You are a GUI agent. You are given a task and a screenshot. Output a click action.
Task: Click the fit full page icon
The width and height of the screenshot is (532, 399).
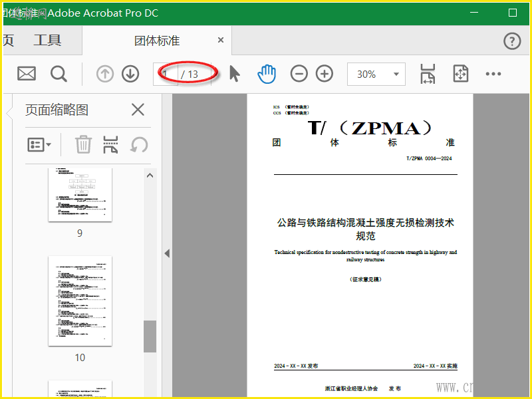point(461,74)
